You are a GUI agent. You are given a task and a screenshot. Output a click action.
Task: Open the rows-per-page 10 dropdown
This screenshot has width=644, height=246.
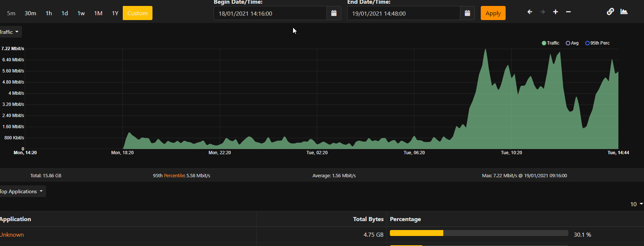(x=636, y=204)
